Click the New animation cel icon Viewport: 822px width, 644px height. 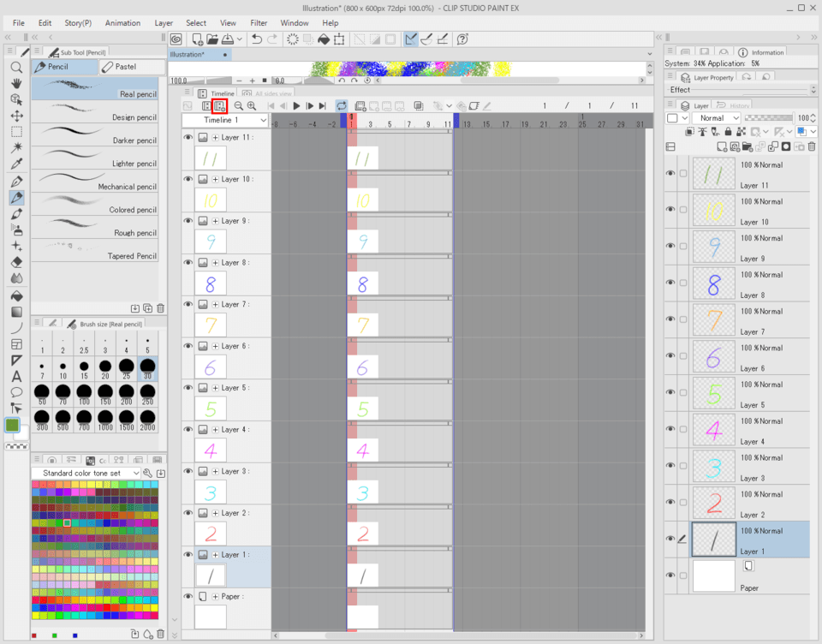[220, 105]
